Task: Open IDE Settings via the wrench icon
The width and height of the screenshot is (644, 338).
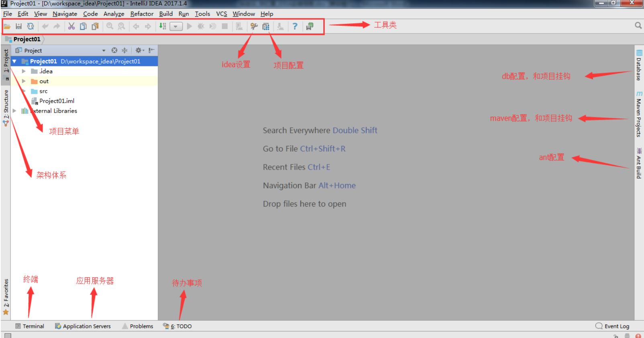Action: pyautogui.click(x=254, y=27)
